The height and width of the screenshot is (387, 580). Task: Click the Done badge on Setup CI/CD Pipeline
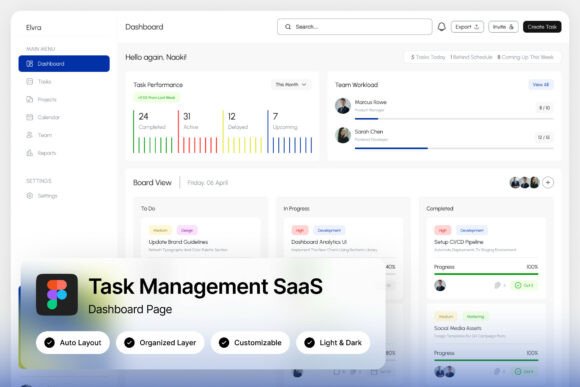coord(524,285)
